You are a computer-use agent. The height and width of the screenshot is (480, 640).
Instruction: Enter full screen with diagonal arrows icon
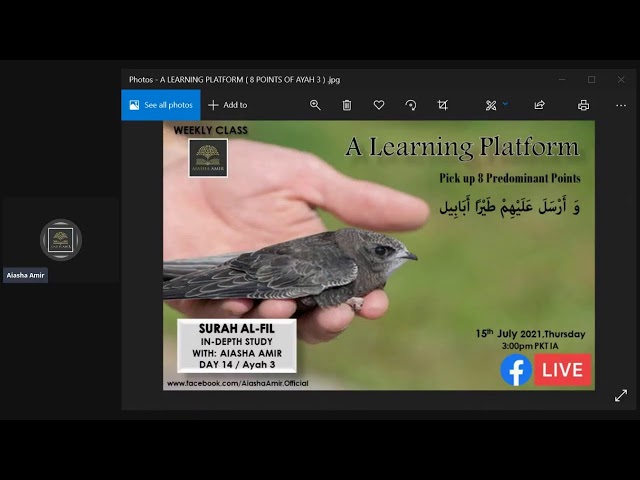[621, 396]
